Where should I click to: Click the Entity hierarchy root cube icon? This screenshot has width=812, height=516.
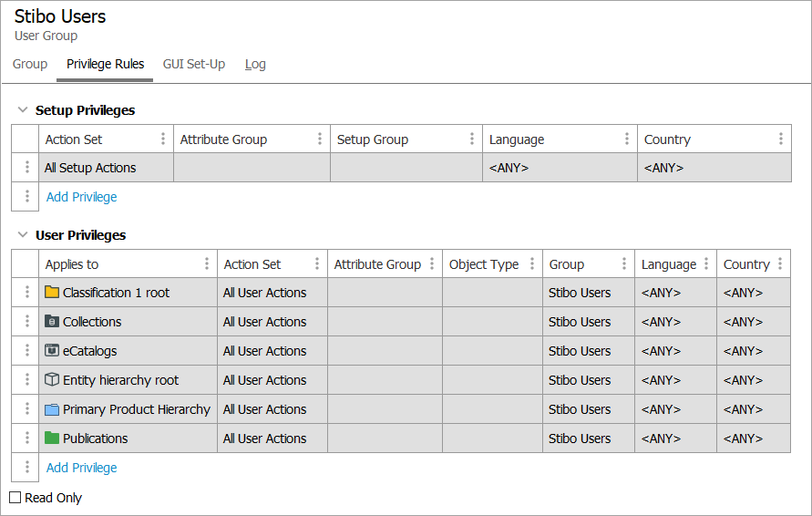click(52, 380)
